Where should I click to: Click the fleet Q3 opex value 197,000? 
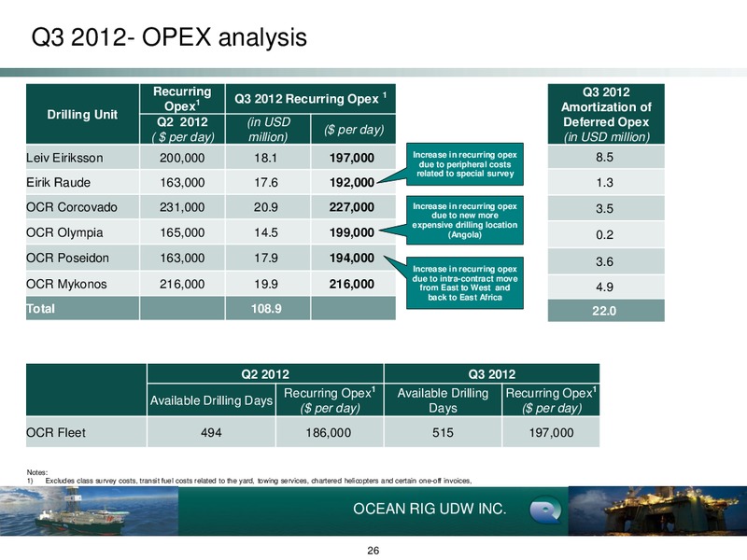(551, 432)
